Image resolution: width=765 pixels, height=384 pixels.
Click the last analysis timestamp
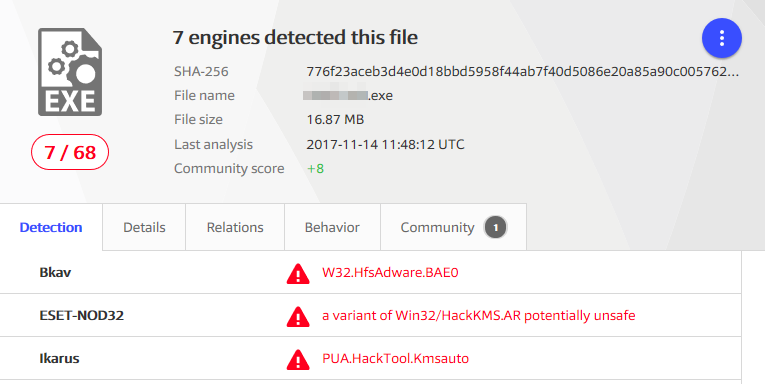tap(385, 144)
